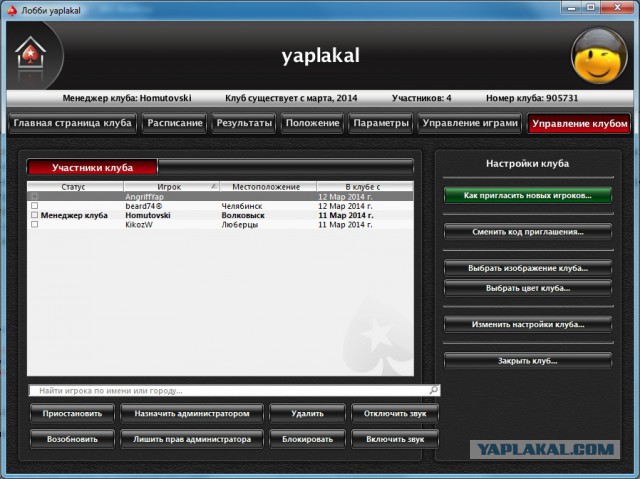This screenshot has height=479, width=640.
Task: Click the Удалить button
Action: (x=307, y=413)
